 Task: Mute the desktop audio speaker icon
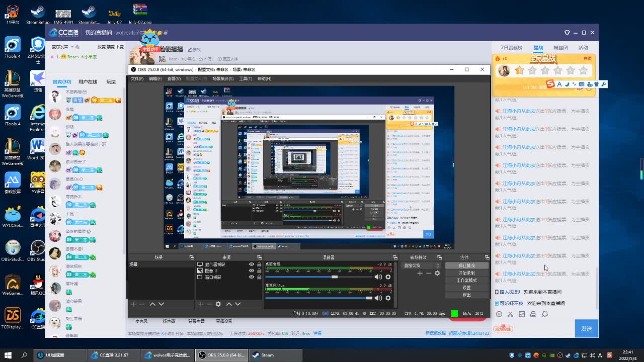coord(378,277)
